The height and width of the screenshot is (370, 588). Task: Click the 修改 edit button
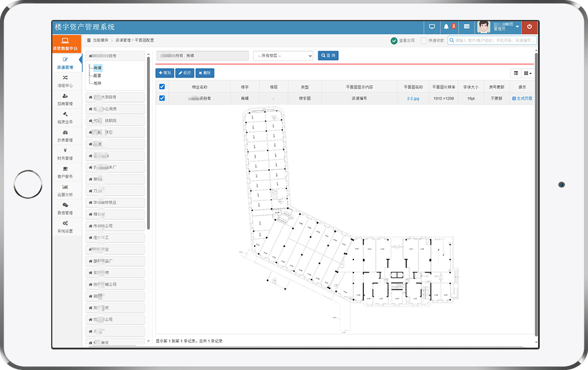click(x=185, y=73)
